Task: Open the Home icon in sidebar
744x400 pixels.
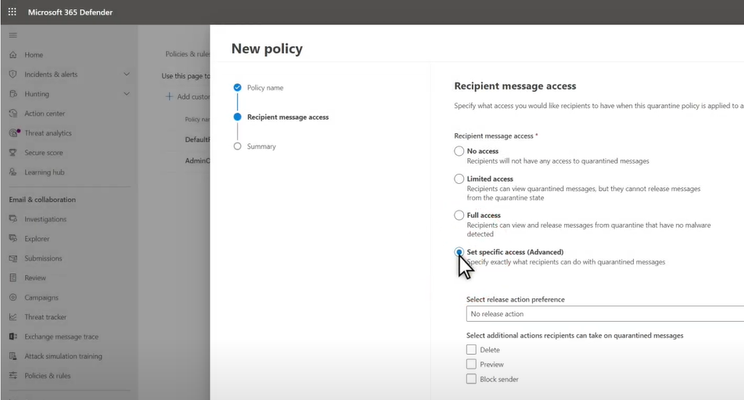Action: 13,55
